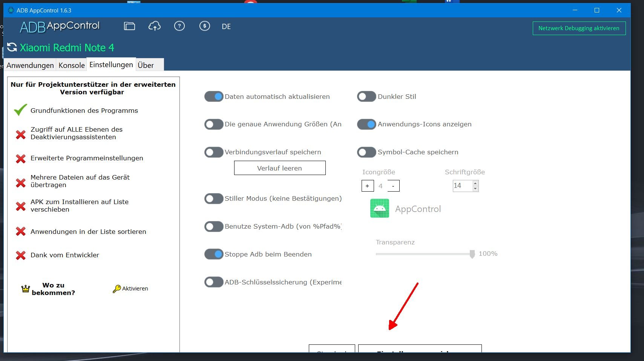Screen dimensions: 644x361
Task: Click the ADB AppControl logo
Action: point(60,26)
